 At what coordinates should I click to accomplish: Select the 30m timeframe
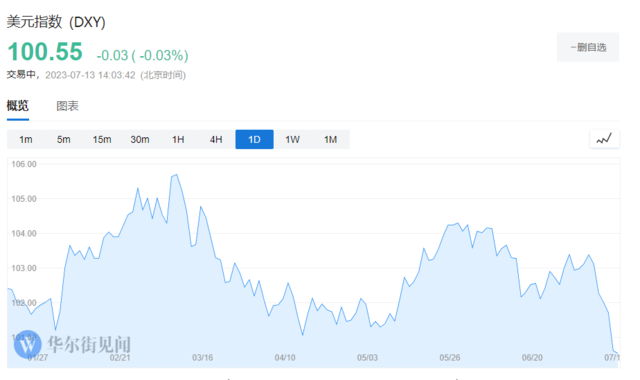pyautogui.click(x=140, y=140)
